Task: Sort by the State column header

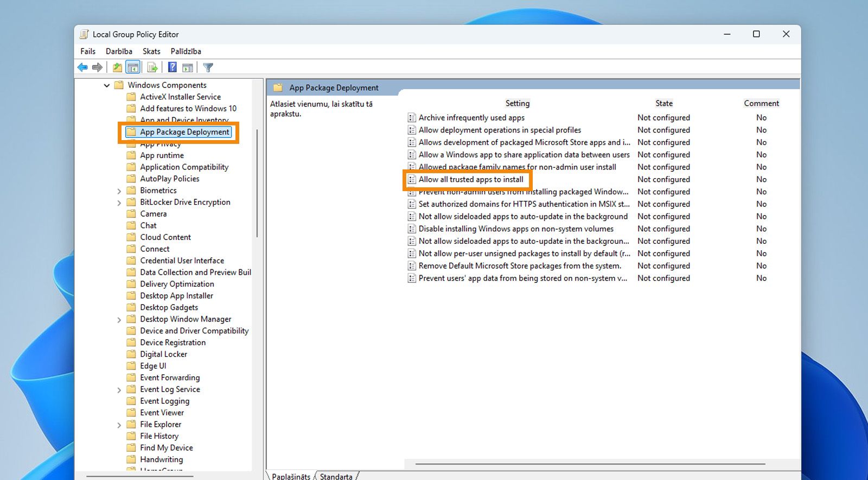Action: click(x=664, y=103)
